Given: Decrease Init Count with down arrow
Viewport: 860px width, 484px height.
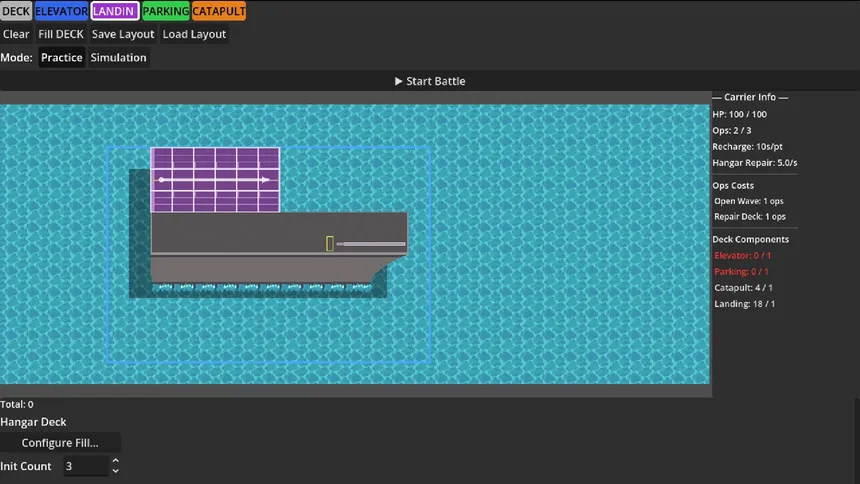Looking at the screenshot, I should tap(115, 471).
